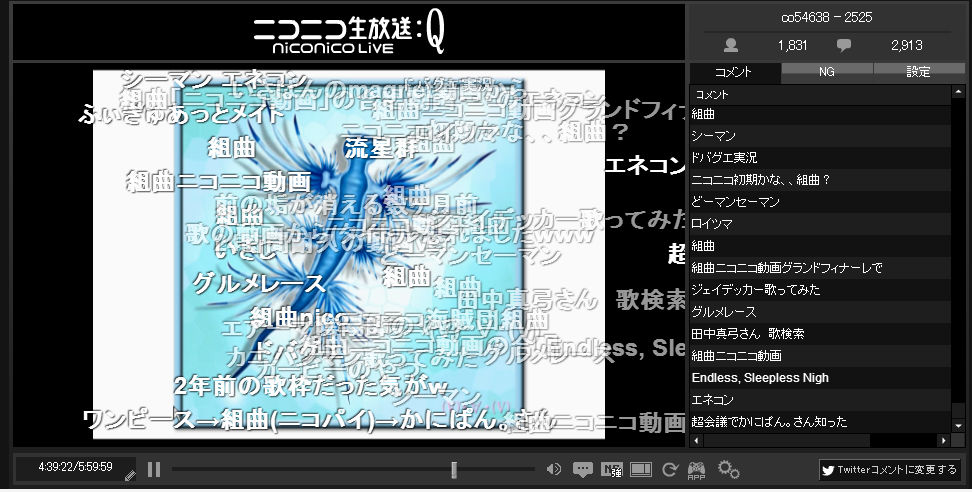Toggle the comment display speech bubble icon

click(582, 470)
